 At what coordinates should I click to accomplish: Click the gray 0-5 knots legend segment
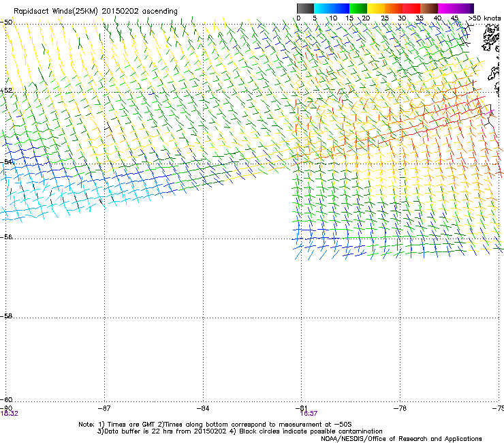pyautogui.click(x=305, y=8)
